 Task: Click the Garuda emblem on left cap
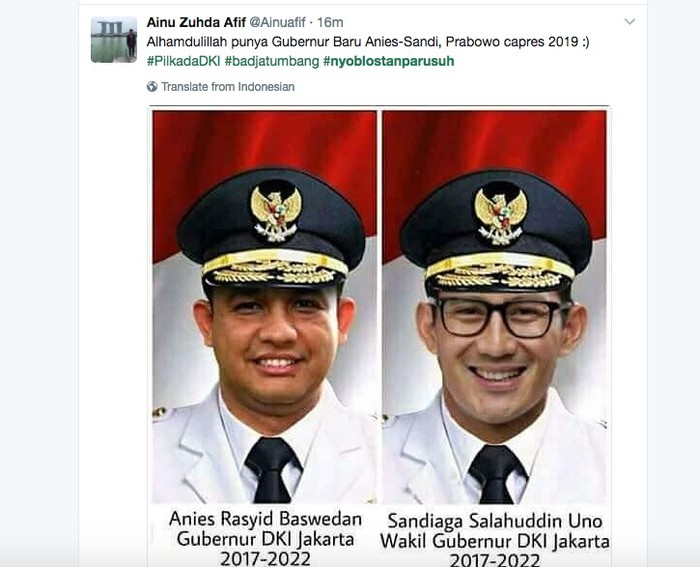pyautogui.click(x=276, y=213)
